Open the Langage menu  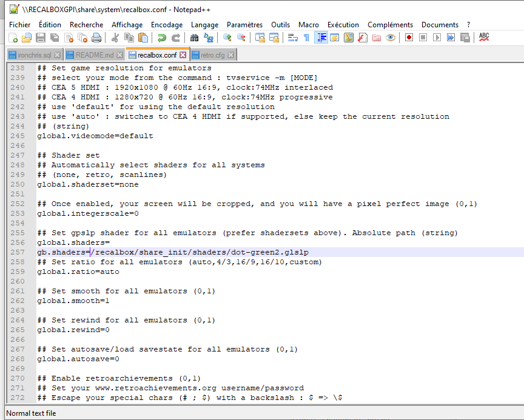(204, 25)
